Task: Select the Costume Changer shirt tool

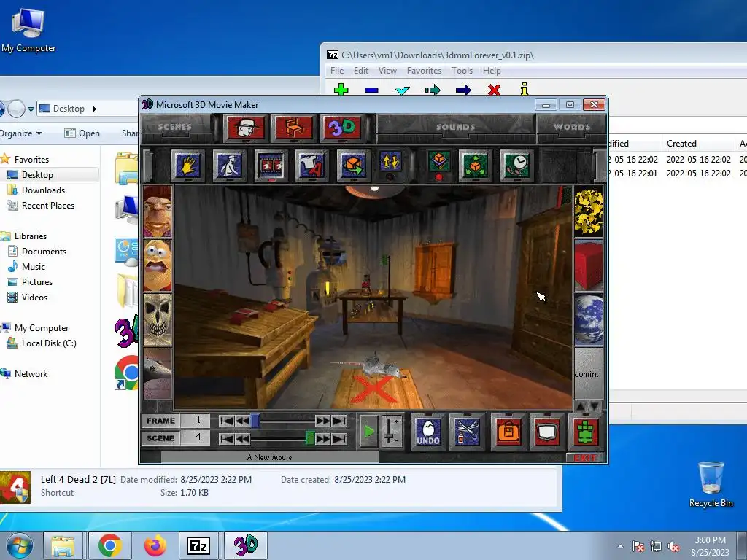Action: pyautogui.click(x=311, y=165)
